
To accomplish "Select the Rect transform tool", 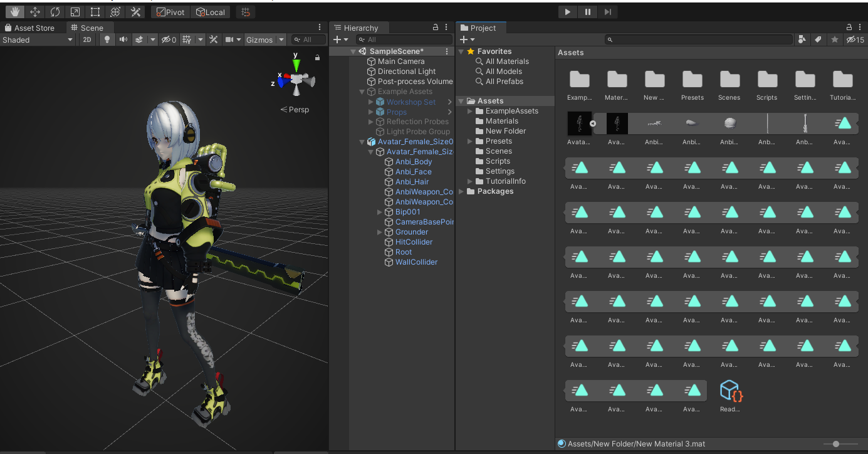I will click(95, 12).
